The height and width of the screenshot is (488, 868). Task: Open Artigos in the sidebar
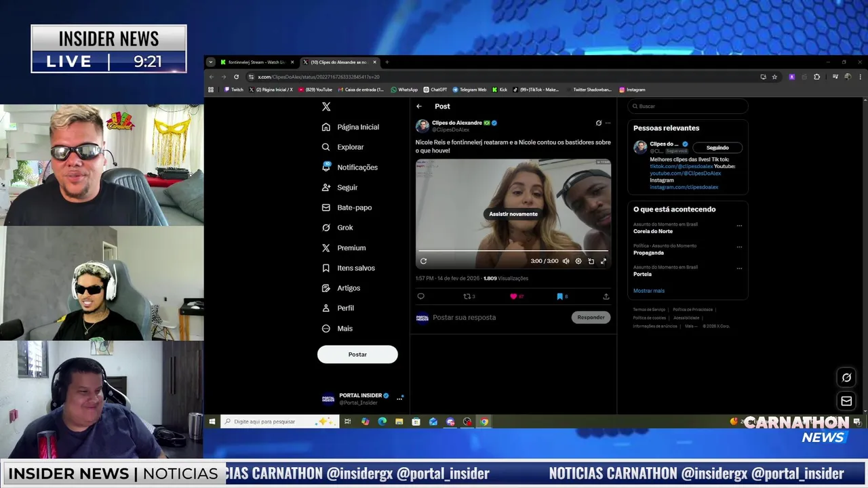341,288
